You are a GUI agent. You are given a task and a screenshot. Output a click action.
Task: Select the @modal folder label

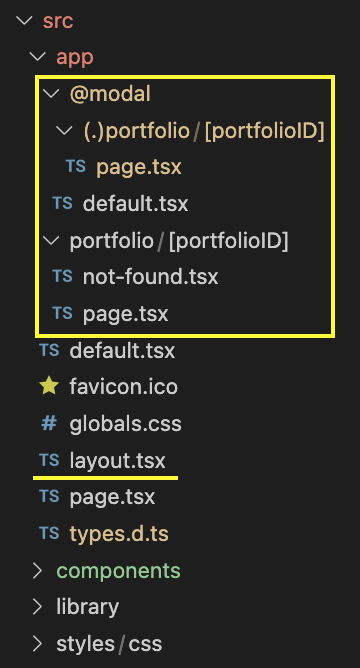[x=110, y=94]
